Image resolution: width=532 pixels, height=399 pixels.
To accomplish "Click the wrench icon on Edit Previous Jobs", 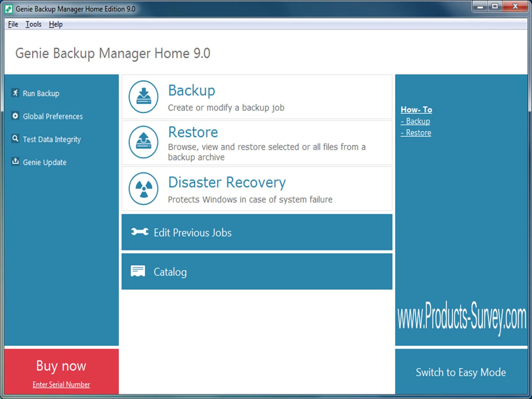I will (x=140, y=232).
